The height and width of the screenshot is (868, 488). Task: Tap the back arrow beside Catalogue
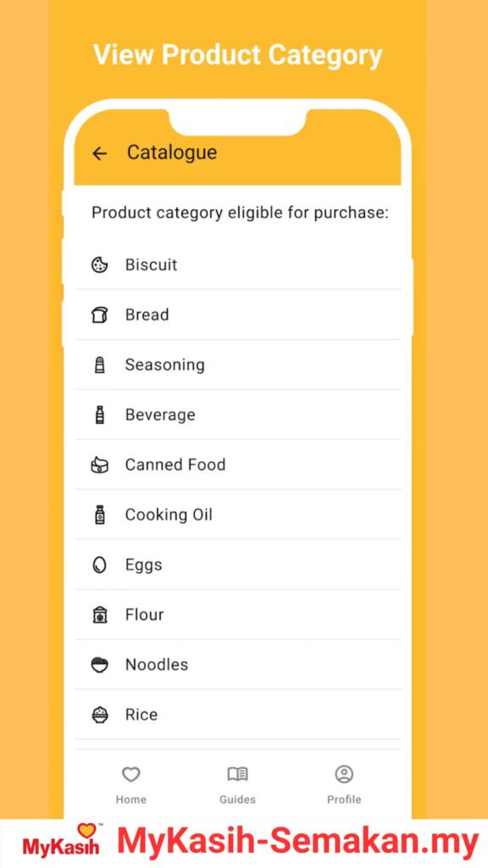click(x=100, y=153)
